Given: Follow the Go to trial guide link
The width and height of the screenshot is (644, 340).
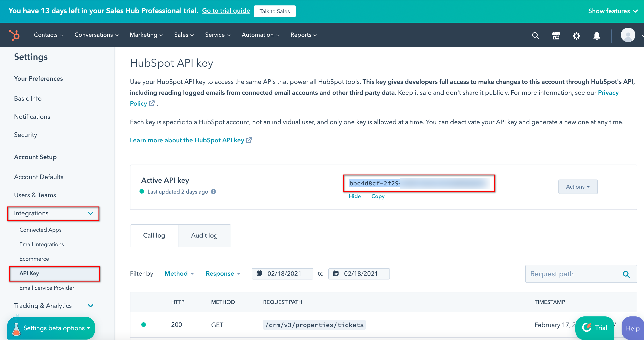Looking at the screenshot, I should coord(226,11).
